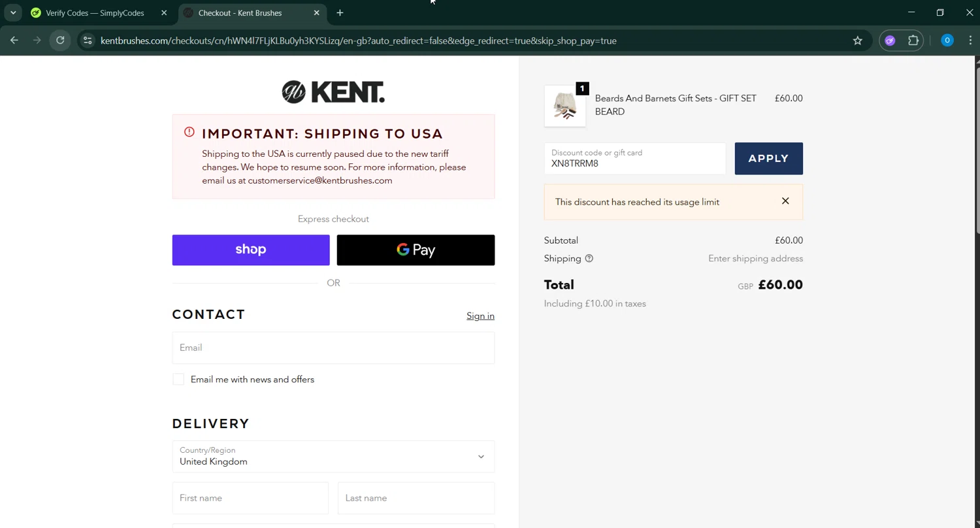Focus the Email input field
The image size is (980, 528).
(333, 348)
